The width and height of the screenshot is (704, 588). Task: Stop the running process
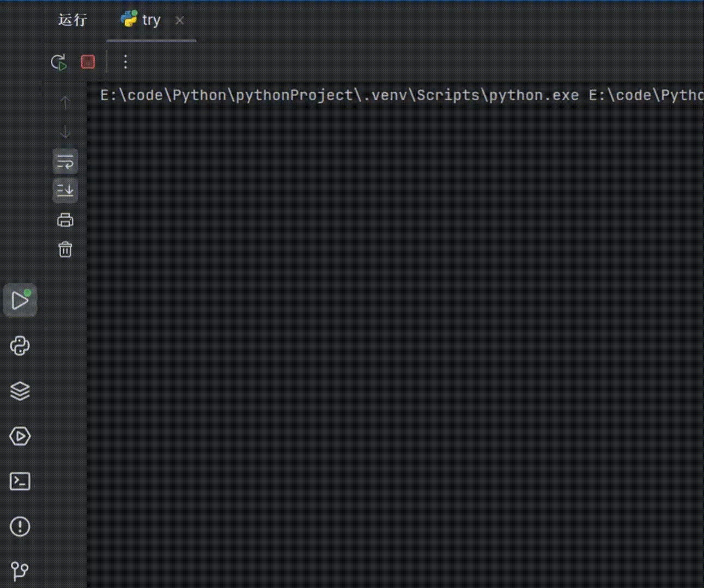[88, 62]
